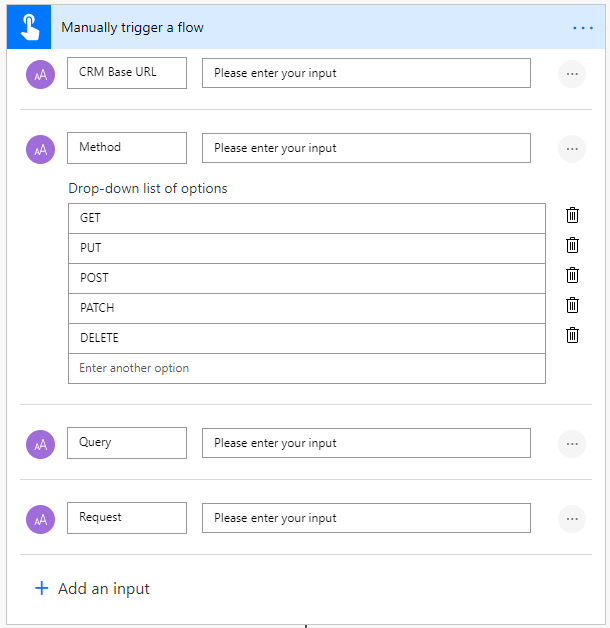Edit the GET drop-down option field
610x628 pixels.
click(307, 218)
